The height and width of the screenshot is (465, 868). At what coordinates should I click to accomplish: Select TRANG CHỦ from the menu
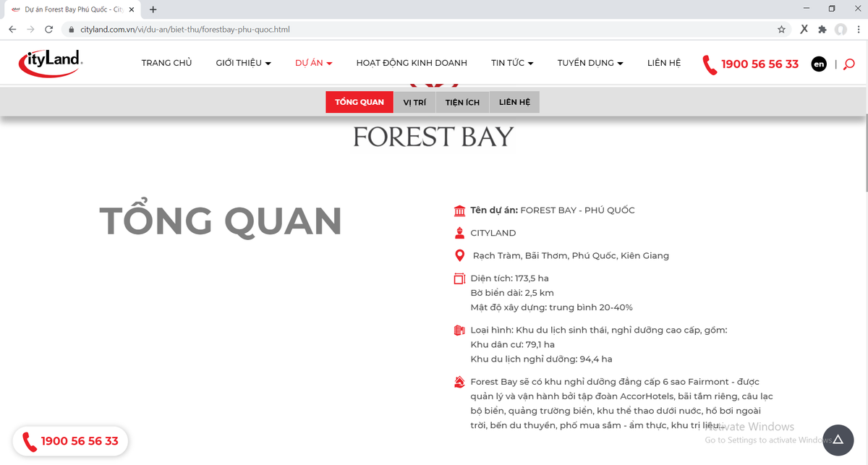click(166, 63)
